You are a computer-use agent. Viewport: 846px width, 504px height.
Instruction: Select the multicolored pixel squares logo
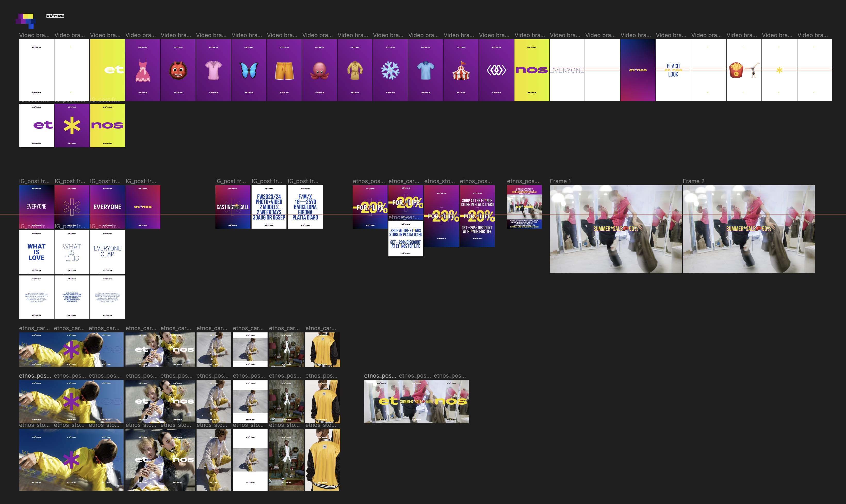[x=26, y=21]
